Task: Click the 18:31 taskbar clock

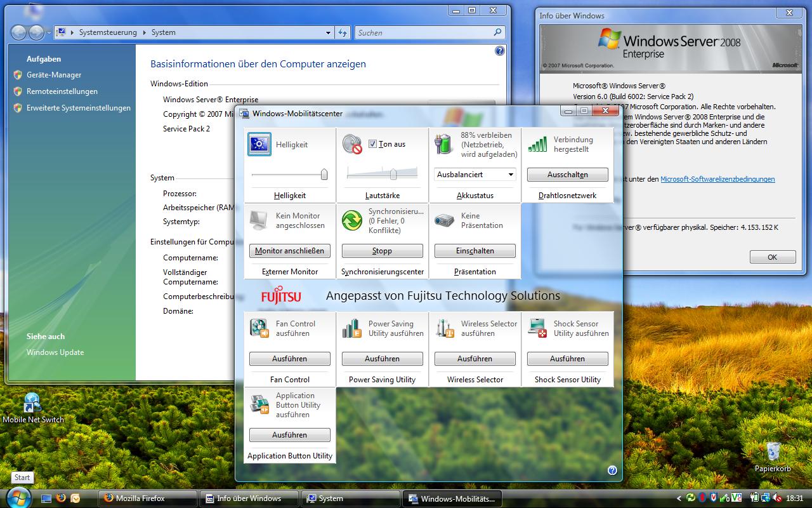Action: (x=795, y=498)
